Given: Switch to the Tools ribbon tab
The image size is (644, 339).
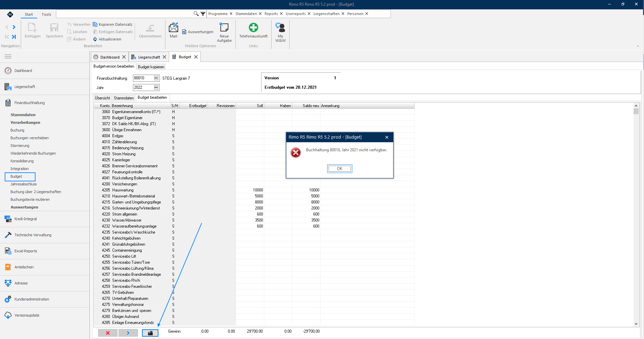Looking at the screenshot, I should (x=47, y=14).
